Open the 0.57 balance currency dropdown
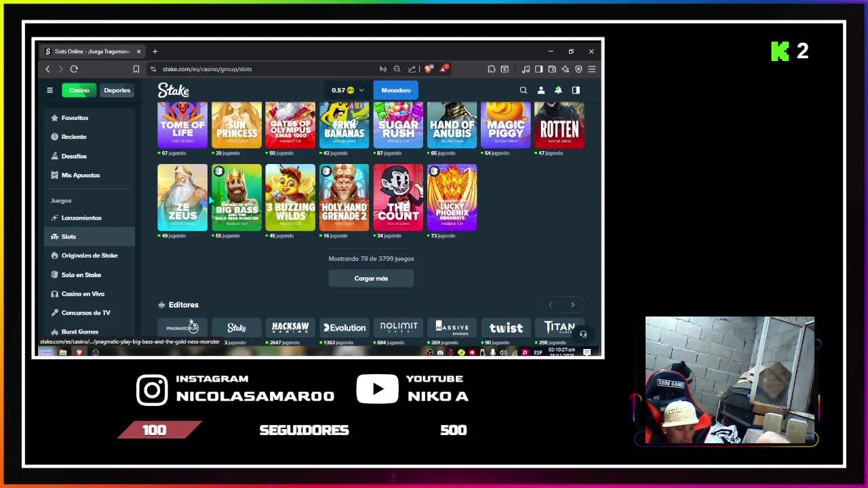The height and width of the screenshot is (488, 868). tap(348, 90)
